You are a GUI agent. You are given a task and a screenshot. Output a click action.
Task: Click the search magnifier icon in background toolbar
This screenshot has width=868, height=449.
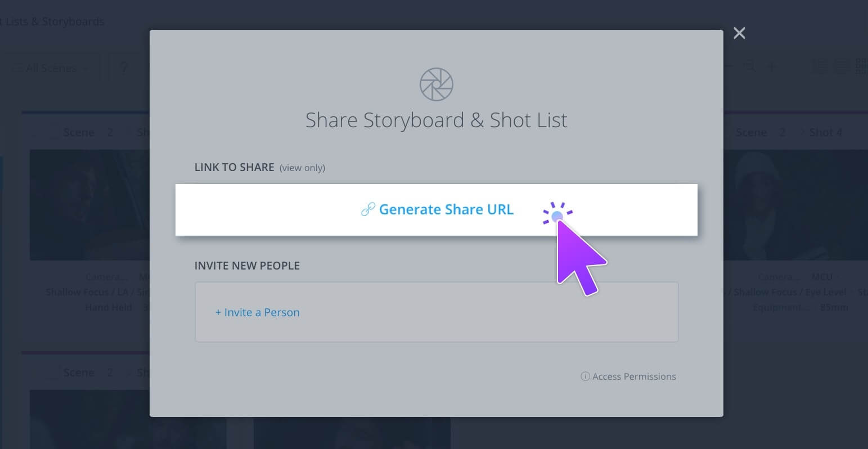pos(749,67)
